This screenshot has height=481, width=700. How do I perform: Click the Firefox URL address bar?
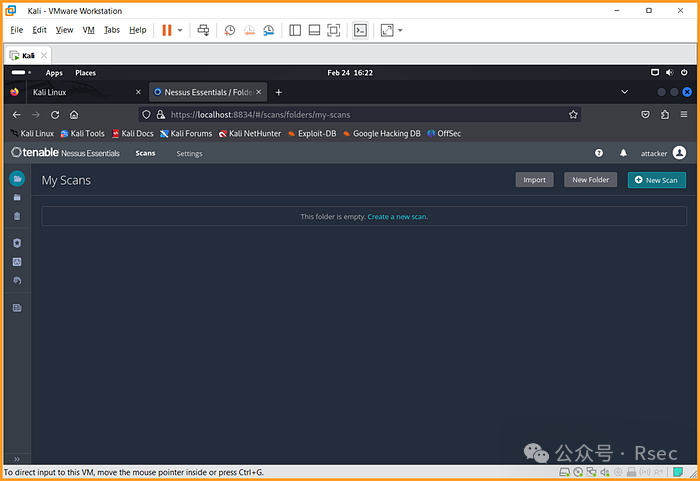(360, 115)
